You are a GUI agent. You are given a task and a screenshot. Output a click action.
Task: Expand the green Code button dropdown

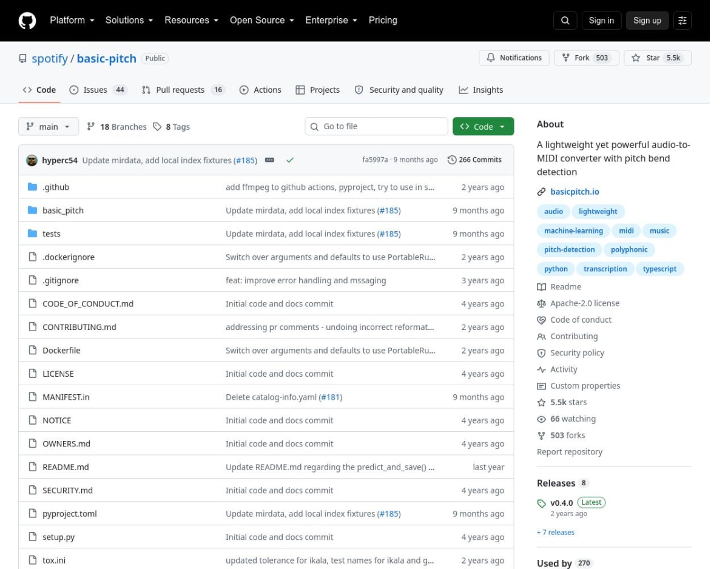483,126
